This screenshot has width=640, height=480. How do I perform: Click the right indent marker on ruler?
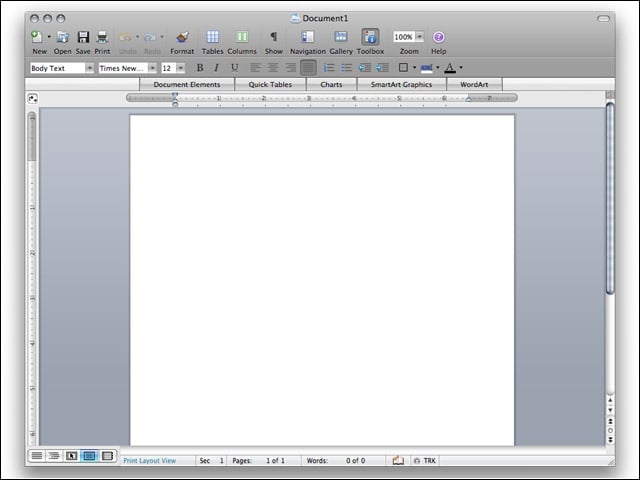point(469,99)
